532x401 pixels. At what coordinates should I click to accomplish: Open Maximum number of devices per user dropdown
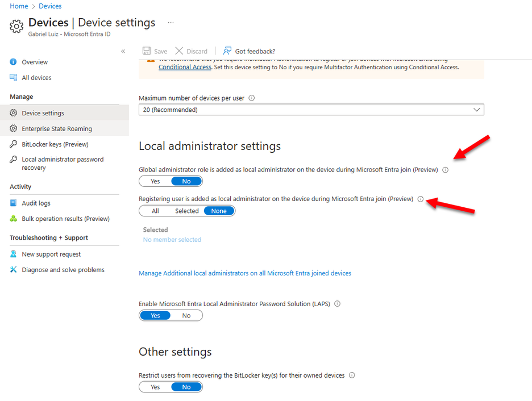(311, 110)
